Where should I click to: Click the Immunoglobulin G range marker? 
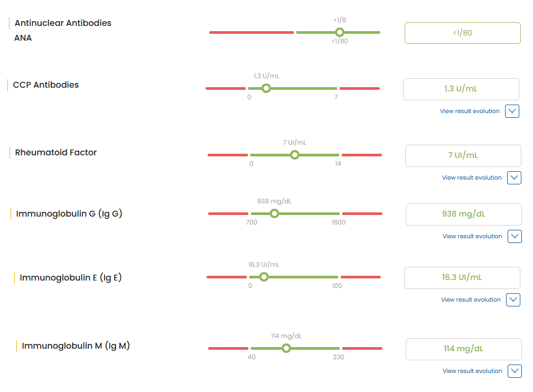[x=274, y=213]
